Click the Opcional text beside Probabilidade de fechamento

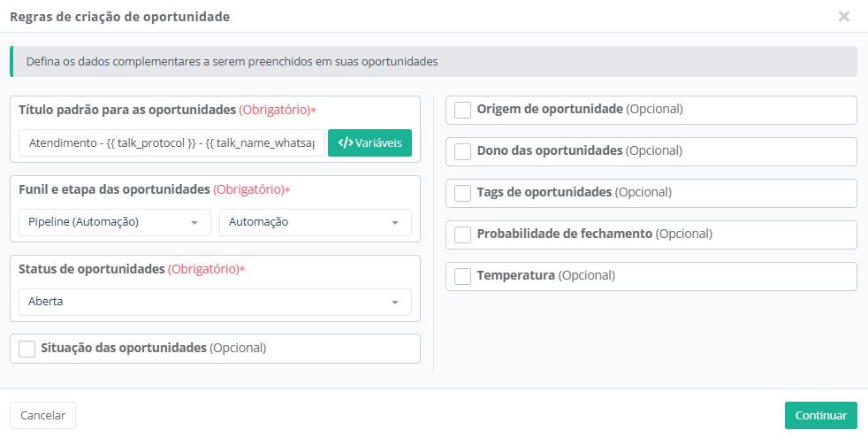tap(683, 234)
